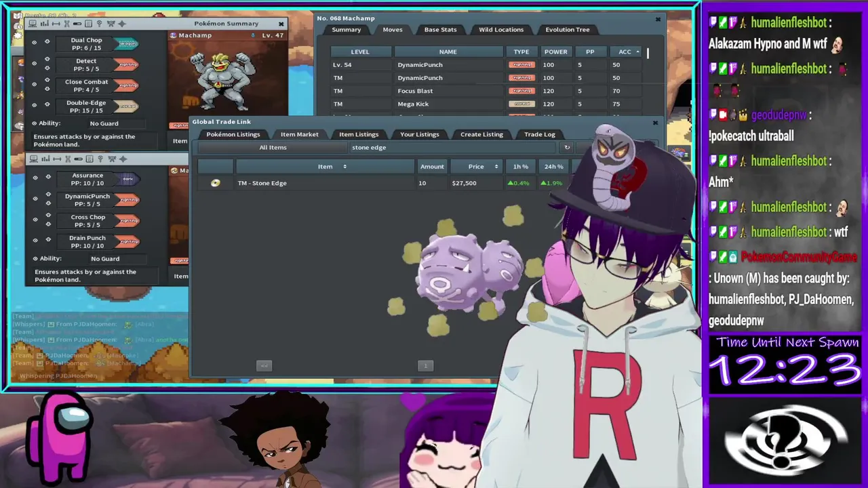
Task: Click key icon in Assurance summary window toolbar
Action: pos(100,159)
